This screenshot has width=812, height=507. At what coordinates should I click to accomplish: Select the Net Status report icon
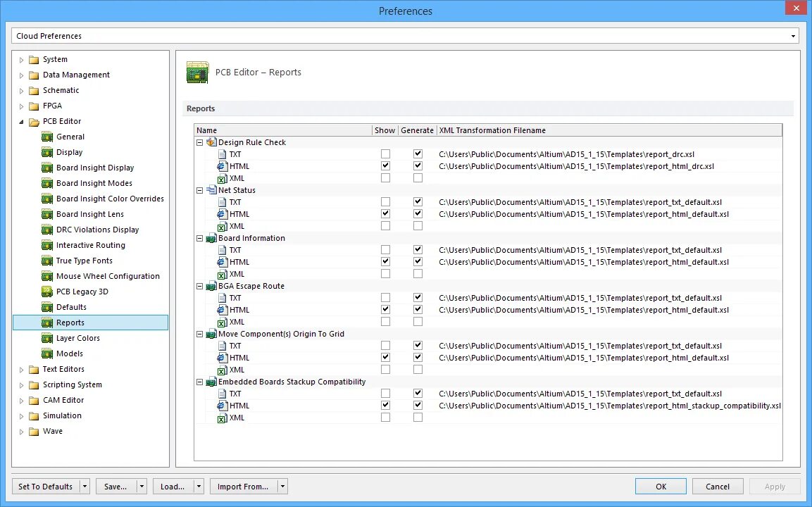[x=211, y=190]
